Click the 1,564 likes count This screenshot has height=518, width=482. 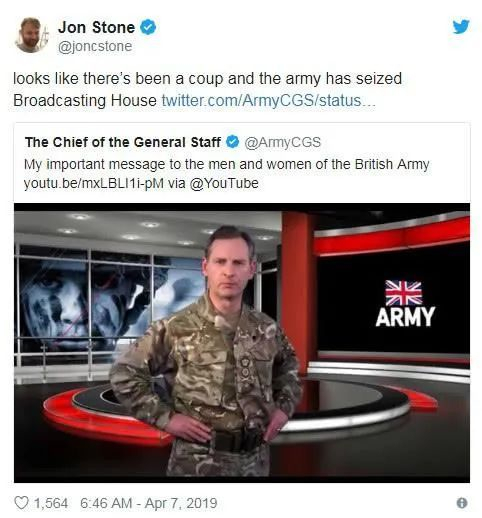(51, 503)
